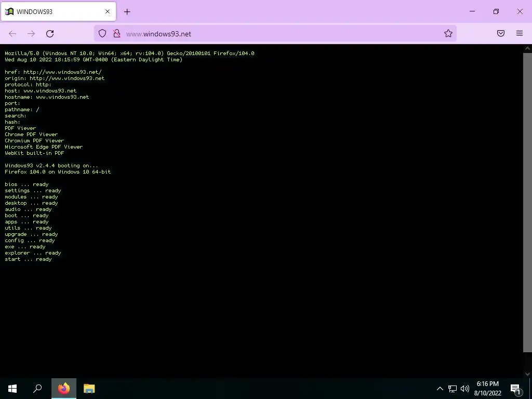Click the 'desktop ... ready' line
The image size is (532, 399).
(31, 203)
